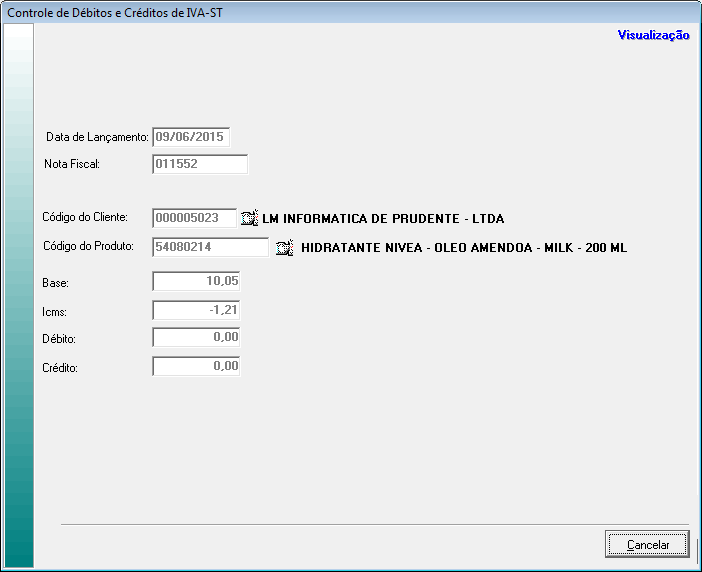Select the Nota Fiscal field showing 011552
Image resolution: width=702 pixels, height=572 pixels.
[199, 165]
